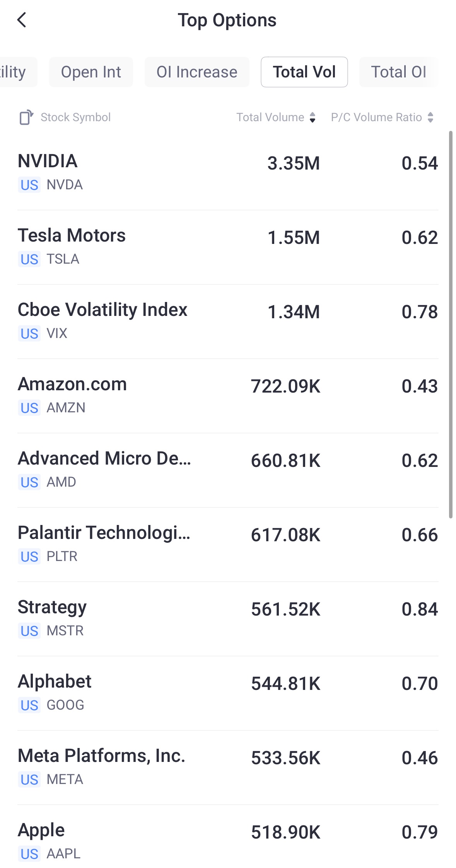This screenshot has height=868, width=456.
Task: Select the partially hidden Volatility tab
Action: 15,72
